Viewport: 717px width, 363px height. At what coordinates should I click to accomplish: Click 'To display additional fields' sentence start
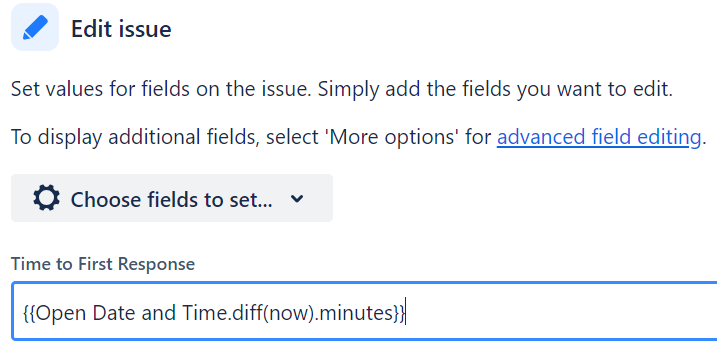tap(134, 137)
